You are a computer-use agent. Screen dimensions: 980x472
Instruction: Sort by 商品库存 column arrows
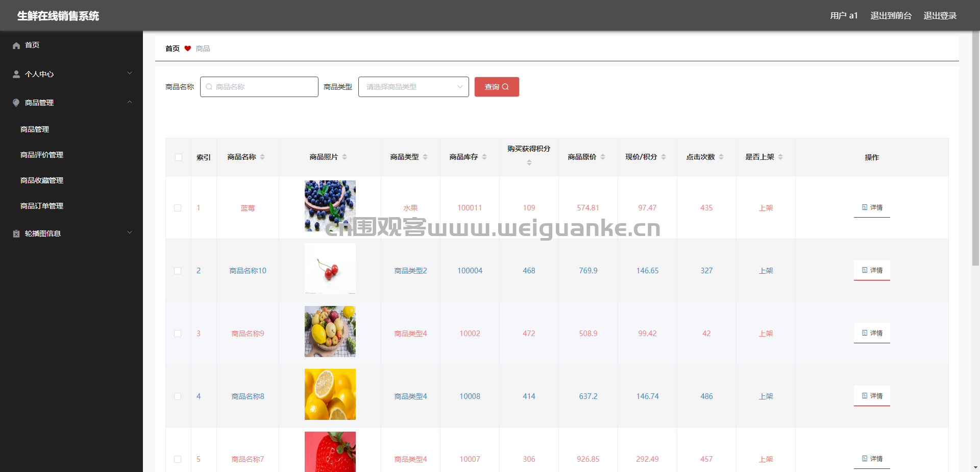(484, 157)
